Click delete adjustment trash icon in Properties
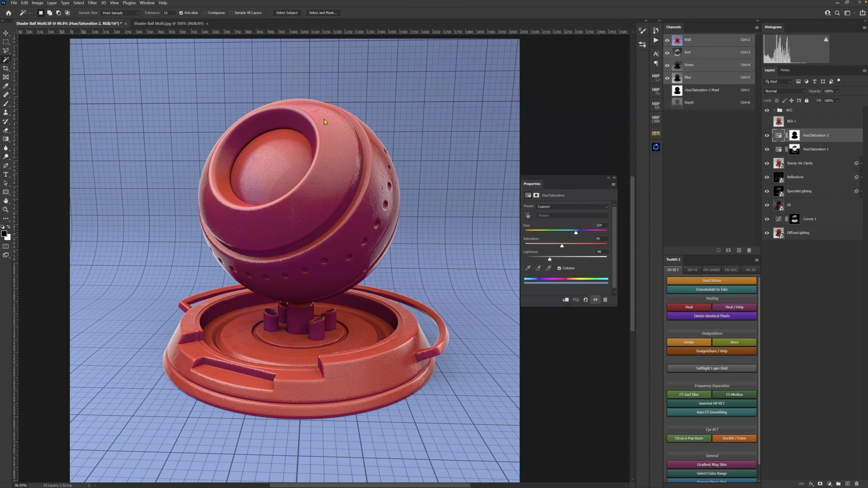Screen dimensions: 868x488 pyautogui.click(x=605, y=300)
